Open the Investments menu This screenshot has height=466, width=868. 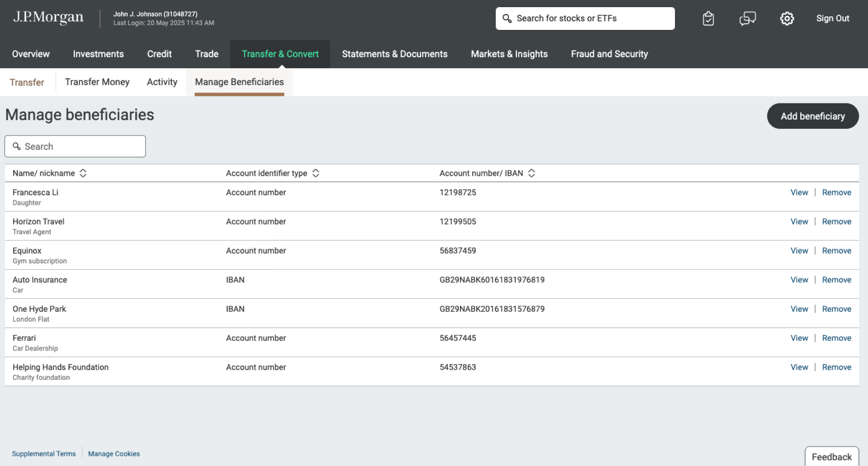[x=98, y=54]
